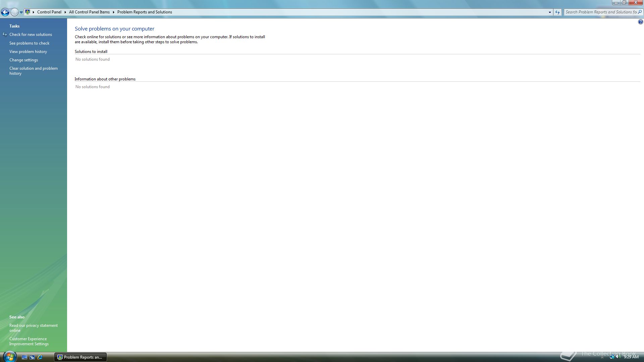Click Check for new solutions

pyautogui.click(x=31, y=35)
